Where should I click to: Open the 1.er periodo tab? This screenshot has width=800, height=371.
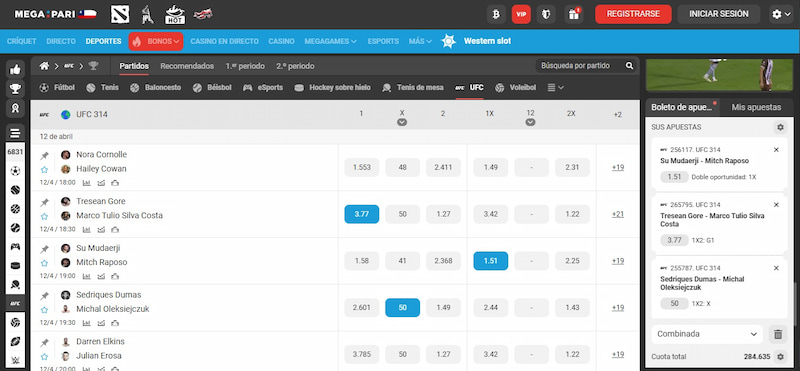[245, 66]
